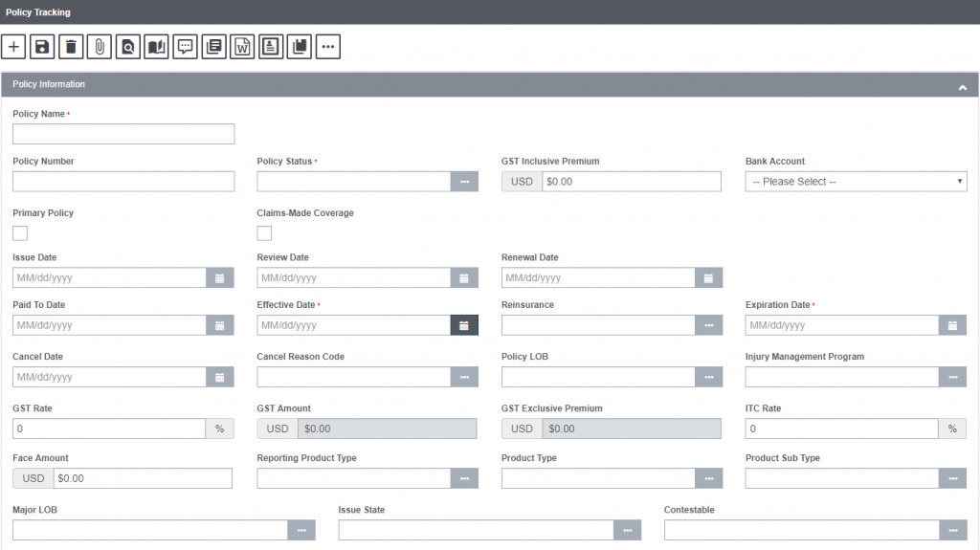This screenshot has width=980, height=550.
Task: Click the document search (lookup) icon
Action: (128, 47)
